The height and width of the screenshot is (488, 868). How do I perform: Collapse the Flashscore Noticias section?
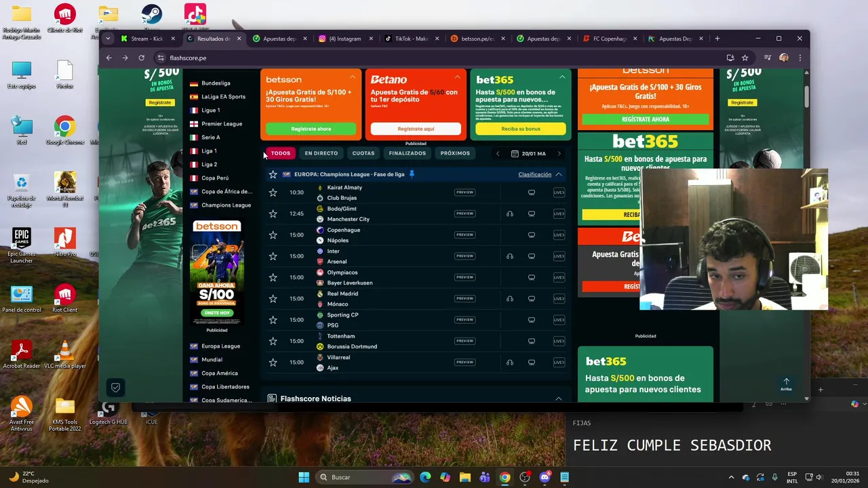[x=559, y=399]
